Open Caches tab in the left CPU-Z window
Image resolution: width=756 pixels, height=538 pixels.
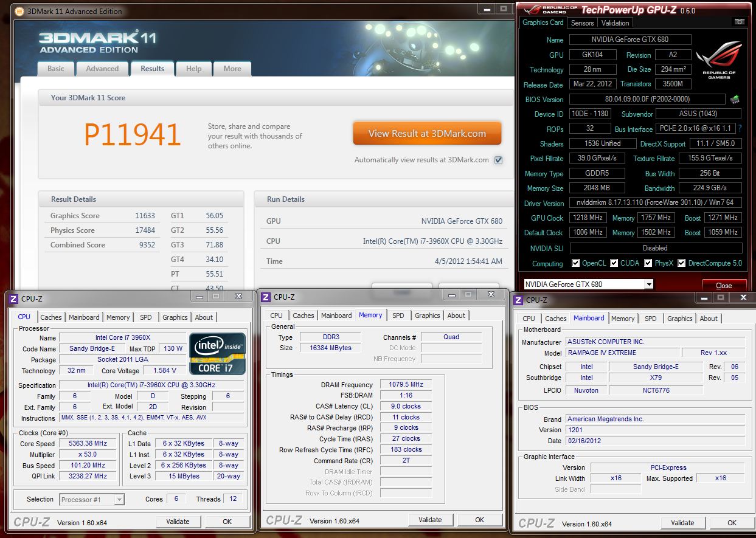51,317
